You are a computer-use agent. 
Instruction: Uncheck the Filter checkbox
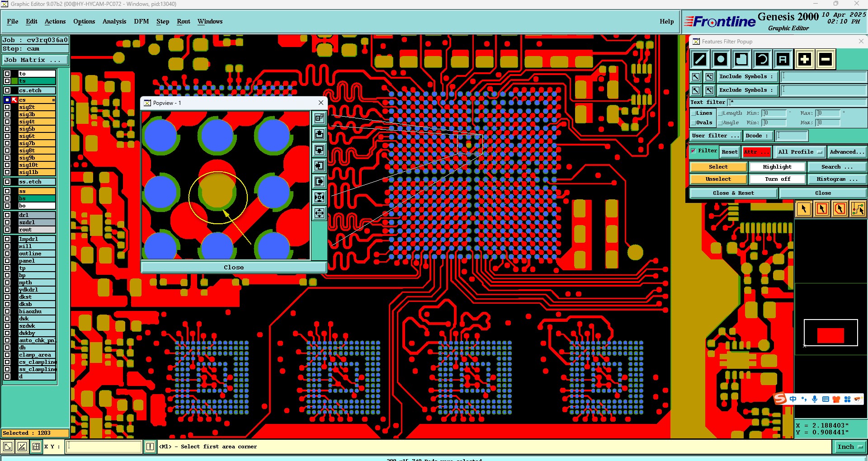693,151
